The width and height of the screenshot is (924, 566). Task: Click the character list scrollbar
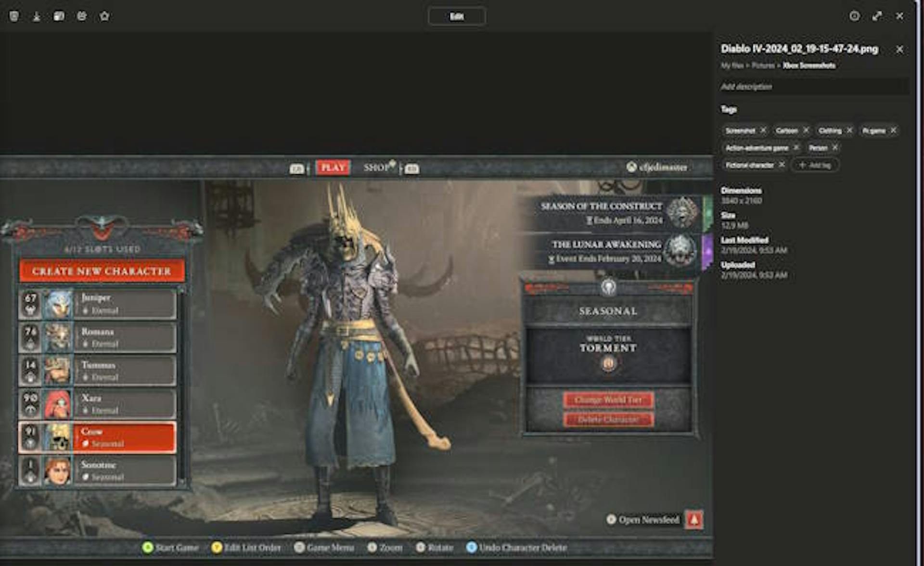tap(182, 386)
